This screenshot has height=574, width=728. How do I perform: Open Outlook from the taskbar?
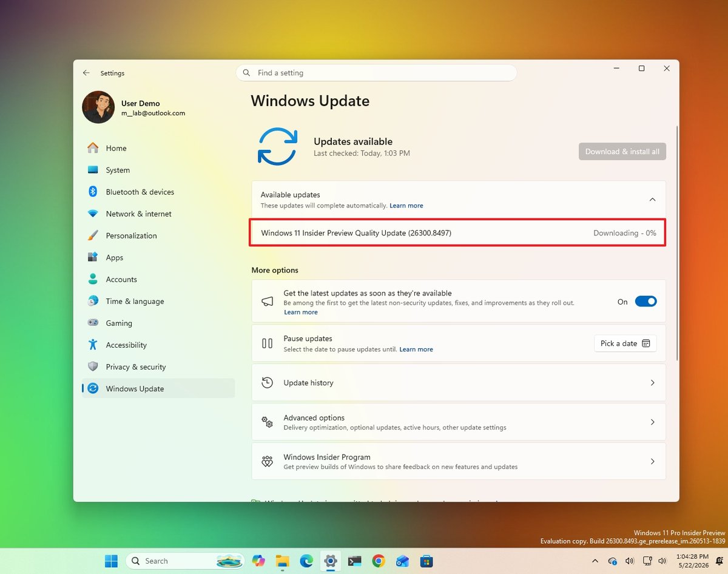(x=402, y=561)
